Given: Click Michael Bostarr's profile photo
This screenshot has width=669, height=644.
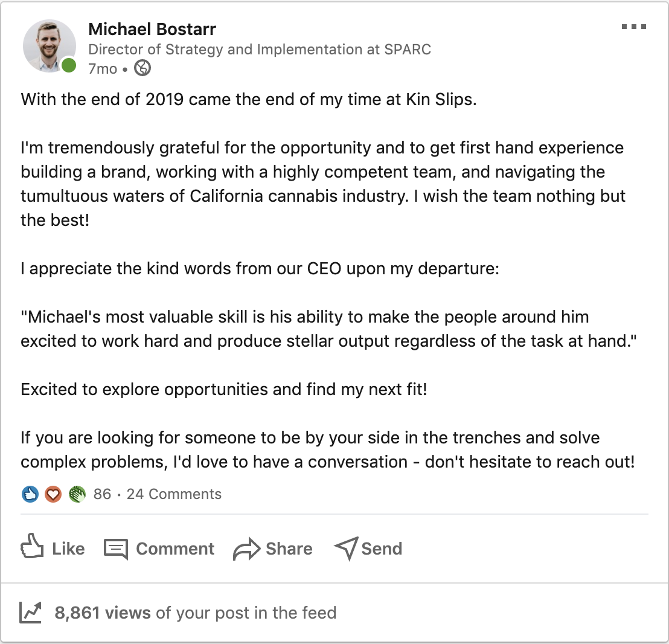Looking at the screenshot, I should (48, 46).
